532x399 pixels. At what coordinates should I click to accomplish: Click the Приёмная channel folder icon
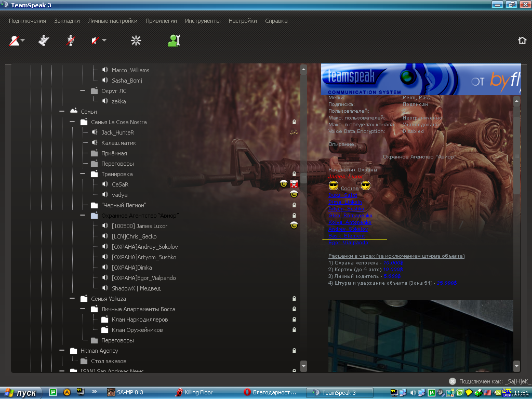(95, 153)
